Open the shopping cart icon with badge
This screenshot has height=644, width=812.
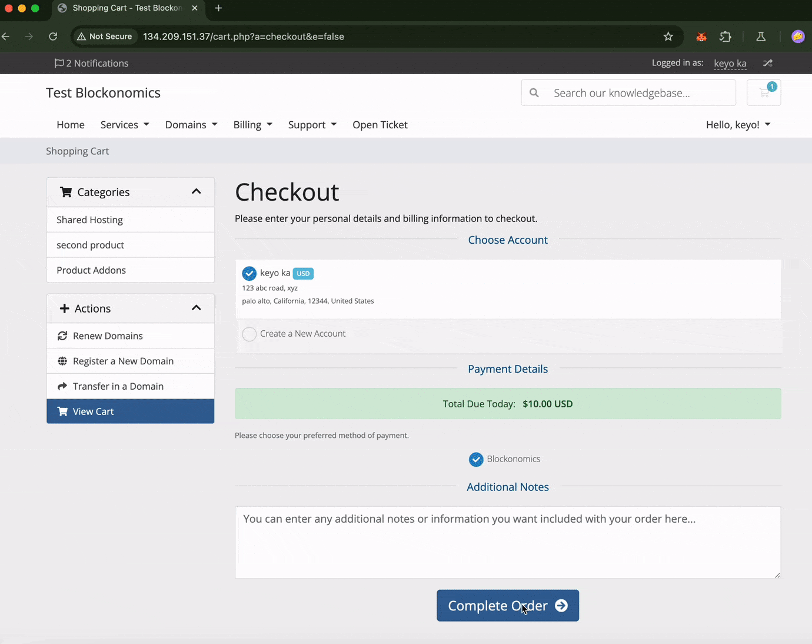coord(764,92)
